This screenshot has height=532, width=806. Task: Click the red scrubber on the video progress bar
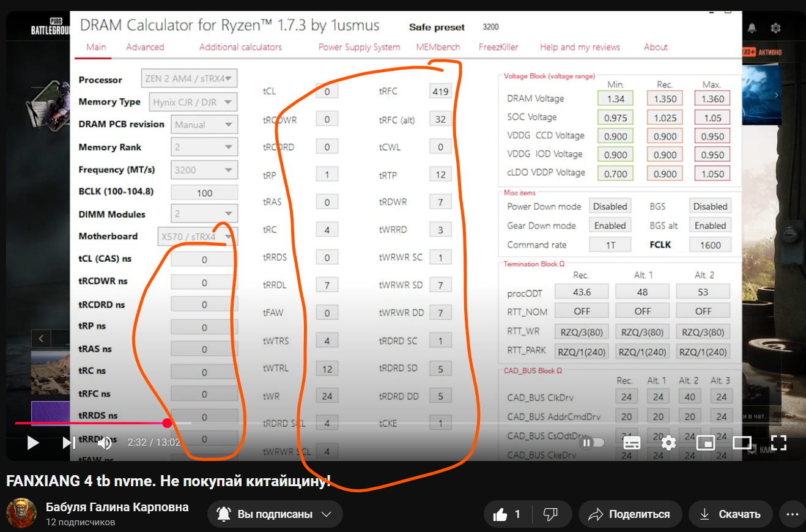[167, 423]
